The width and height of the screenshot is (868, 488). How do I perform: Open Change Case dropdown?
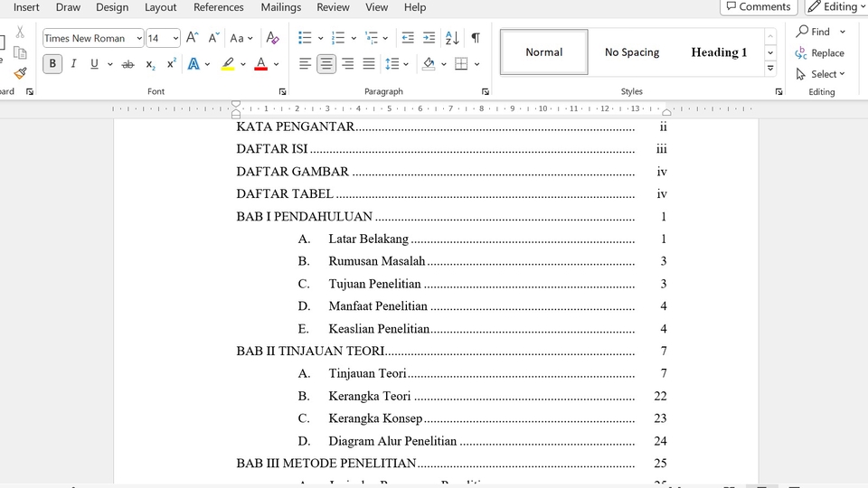point(241,38)
